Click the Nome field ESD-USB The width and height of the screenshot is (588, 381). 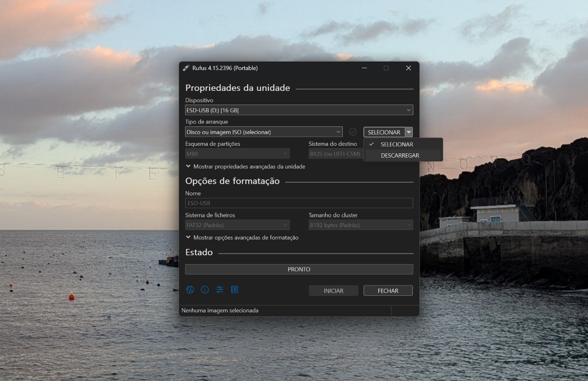point(299,203)
